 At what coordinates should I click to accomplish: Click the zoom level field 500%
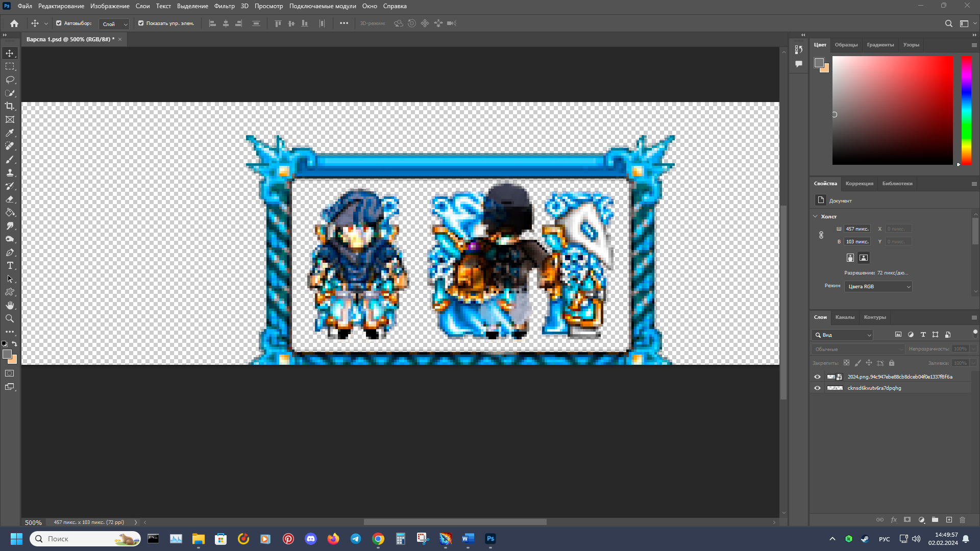pos(33,522)
